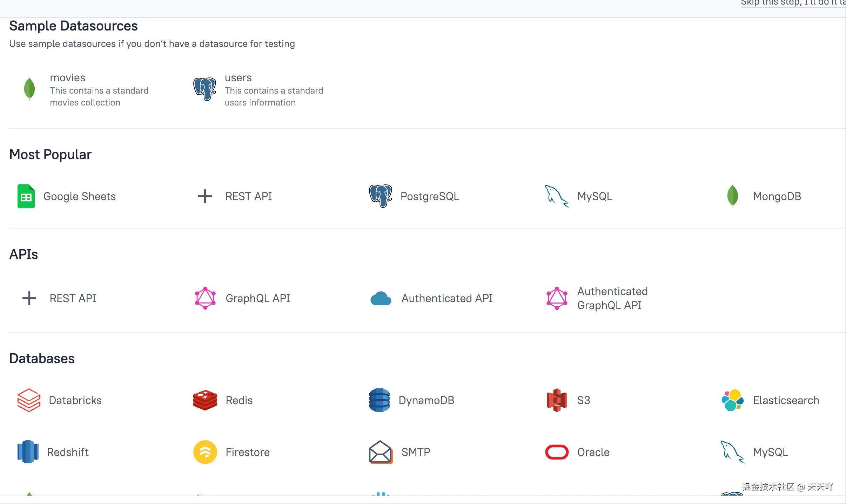Select the Redshift blue icon
The width and height of the screenshot is (846, 504).
28,452
